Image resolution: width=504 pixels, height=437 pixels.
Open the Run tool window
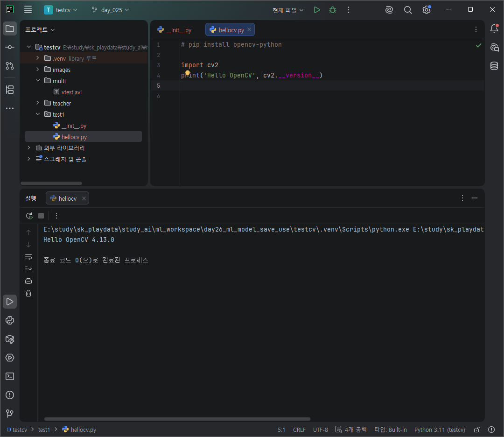point(10,302)
